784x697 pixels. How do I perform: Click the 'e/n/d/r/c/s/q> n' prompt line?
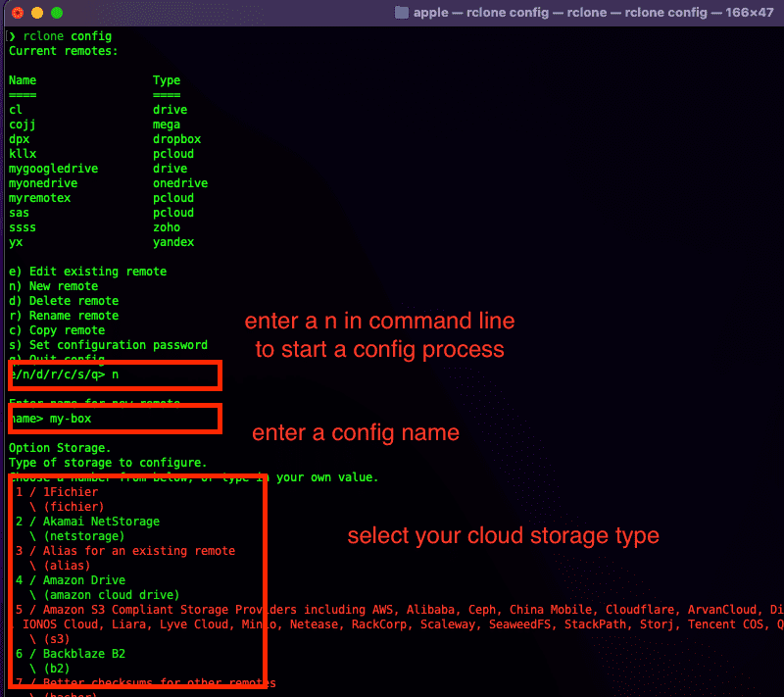pyautogui.click(x=65, y=374)
